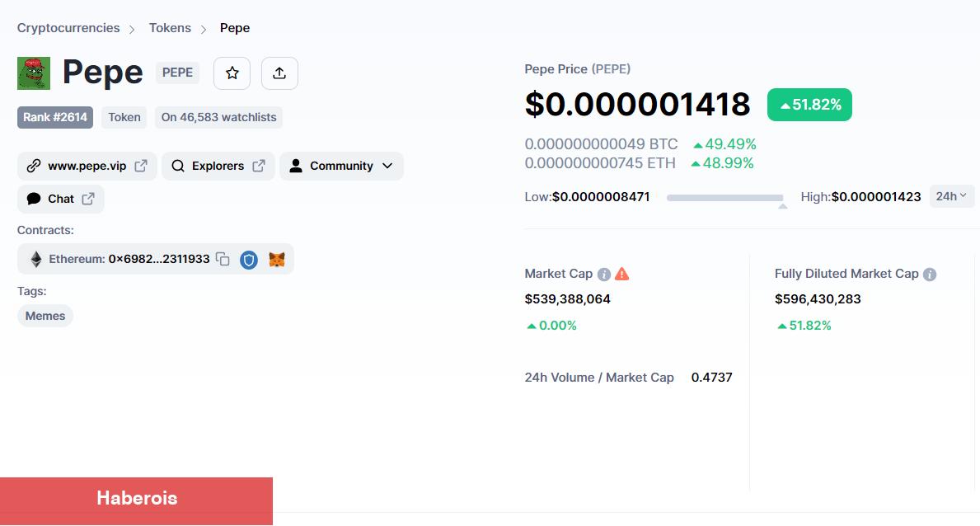Viewport: 980px width, 526px height.
Task: Click the 0.00% market cap change
Action: tap(551, 325)
